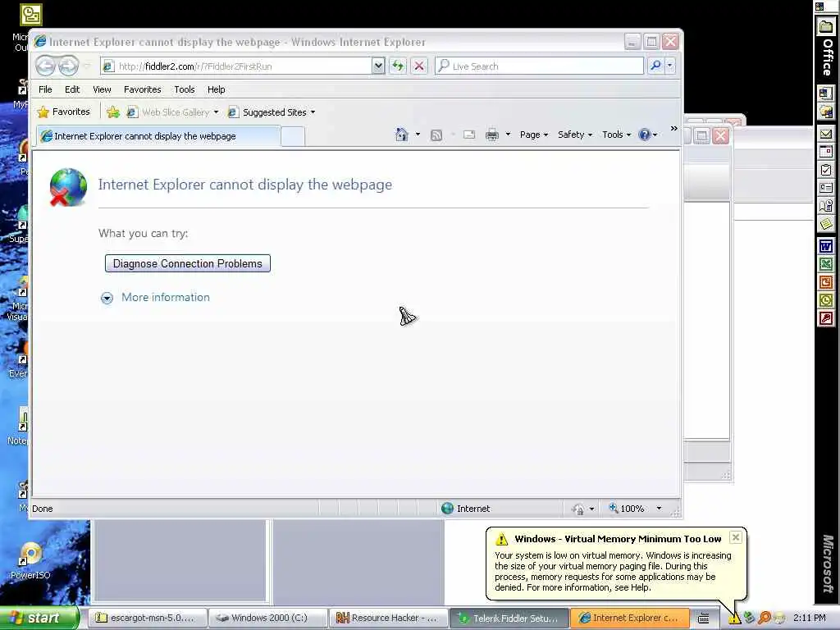Open the Page command menu
This screenshot has width=840, height=630.
pyautogui.click(x=534, y=135)
